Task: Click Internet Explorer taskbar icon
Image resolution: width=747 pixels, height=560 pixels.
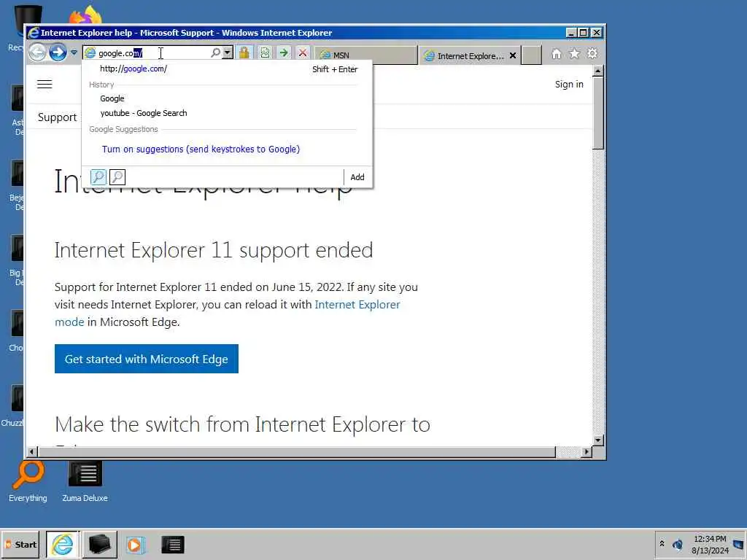Action: [63, 544]
